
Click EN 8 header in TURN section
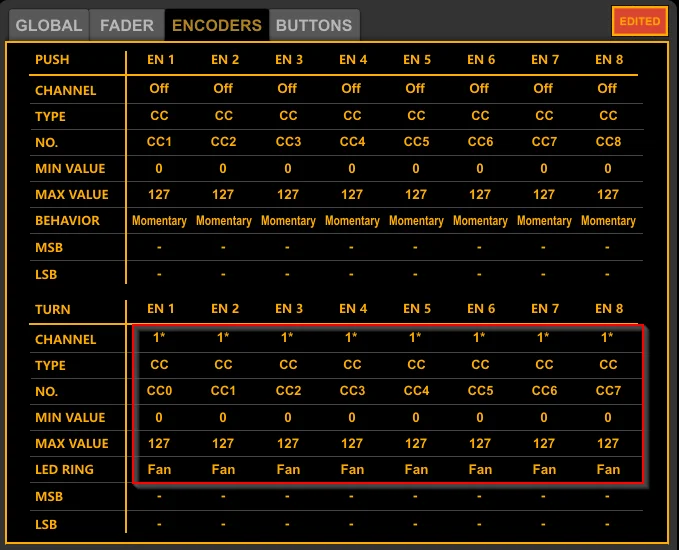coord(609,308)
